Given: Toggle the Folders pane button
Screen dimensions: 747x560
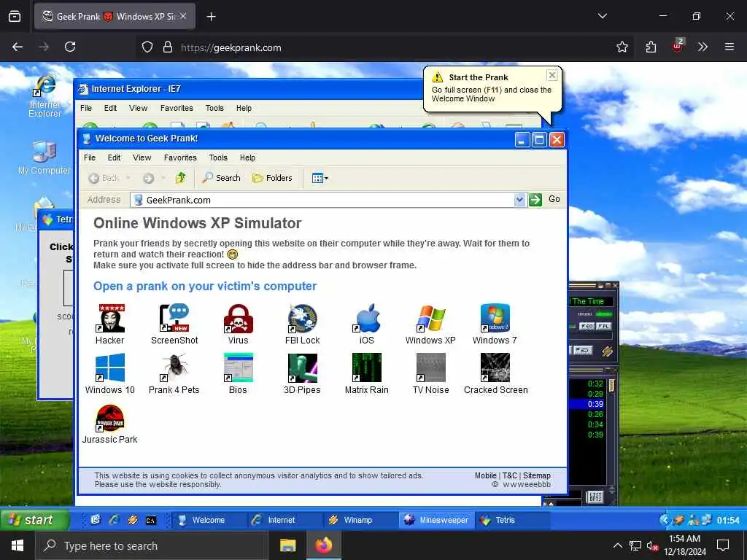Looking at the screenshot, I should 272,178.
